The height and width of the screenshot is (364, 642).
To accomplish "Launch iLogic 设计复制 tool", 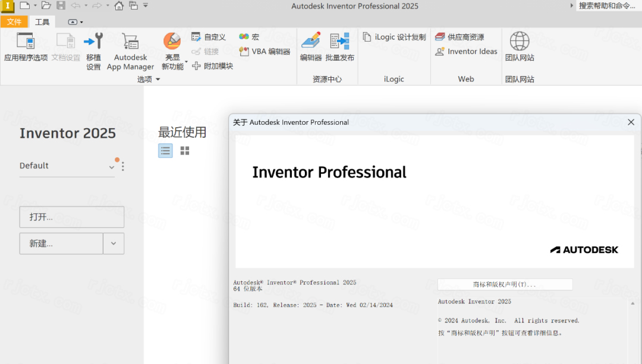I will tap(394, 36).
